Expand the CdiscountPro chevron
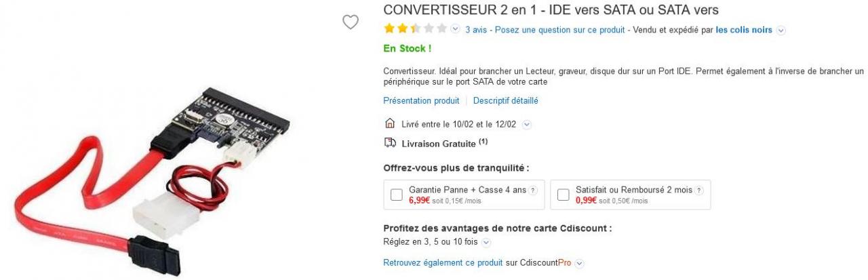The image size is (868, 280). click(x=580, y=263)
